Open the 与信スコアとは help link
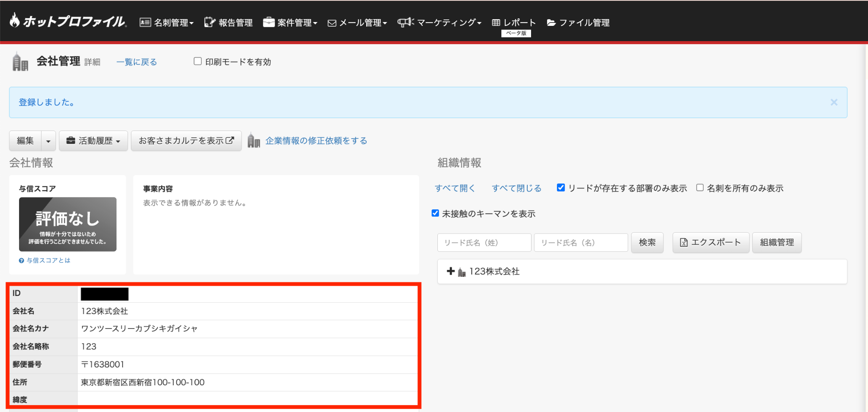This screenshot has height=412, width=868. [48, 260]
